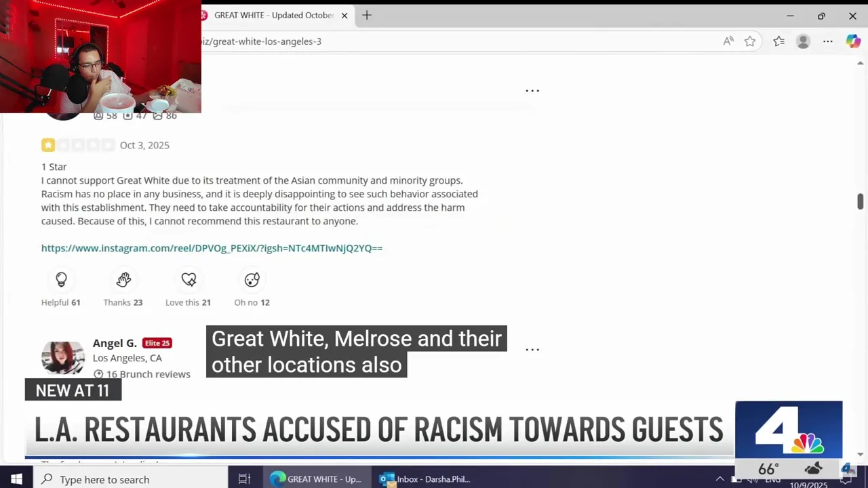
Task: Open the Windows Start menu
Action: pos(16,479)
